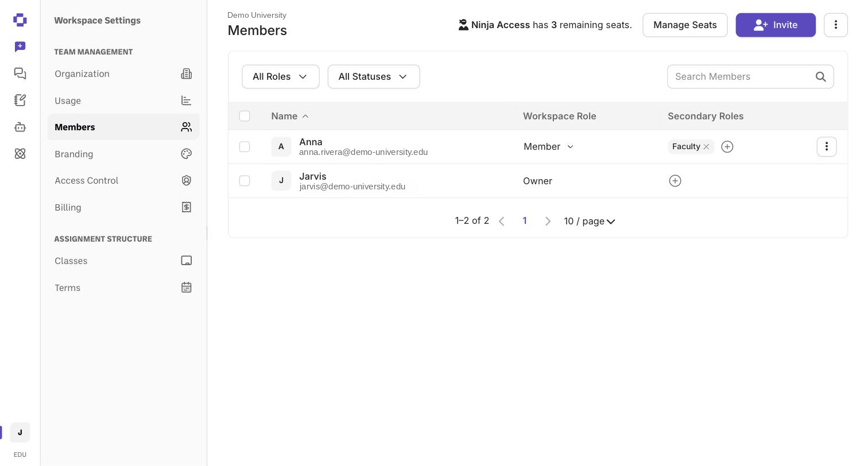
Task: Change Anna's Member workspace role dropdown
Action: (x=549, y=147)
